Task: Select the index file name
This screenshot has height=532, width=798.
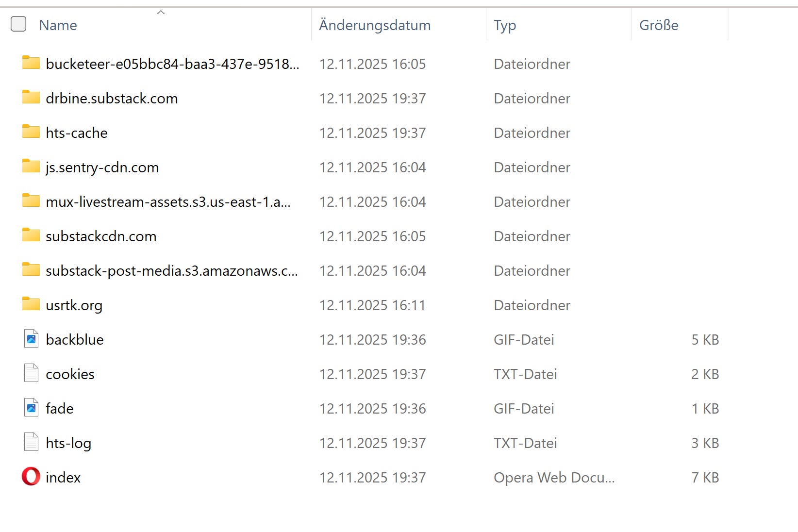Action: pos(63,478)
